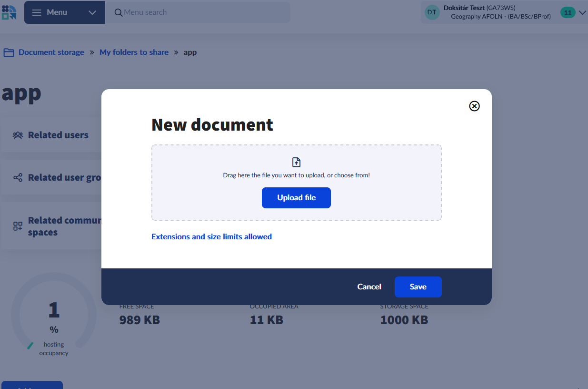Save the new document
Image resolution: width=588 pixels, height=389 pixels.
(418, 287)
